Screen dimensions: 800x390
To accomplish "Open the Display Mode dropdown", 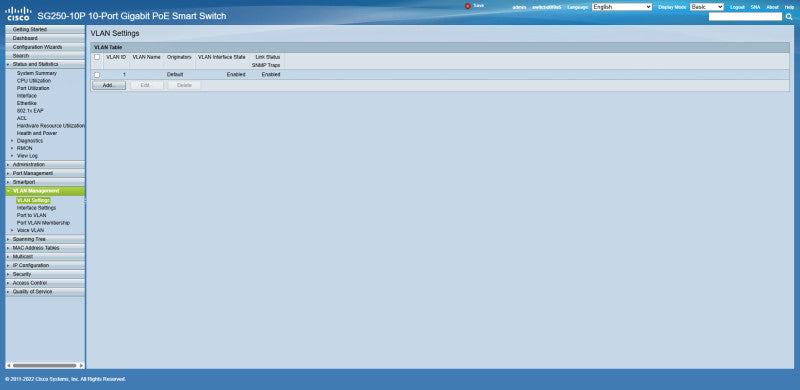I will (x=707, y=7).
